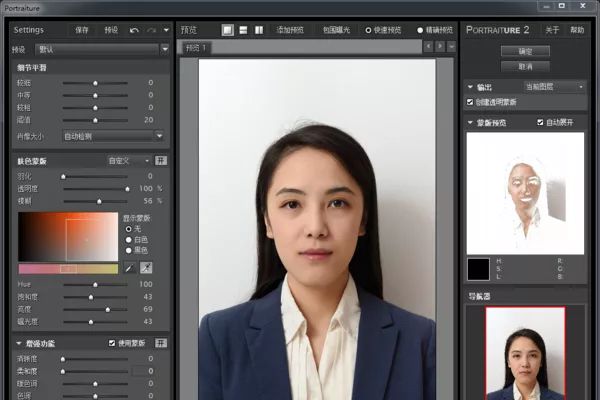
Task: Click the 清晰度 sharpness slider handle
Action: (63, 359)
